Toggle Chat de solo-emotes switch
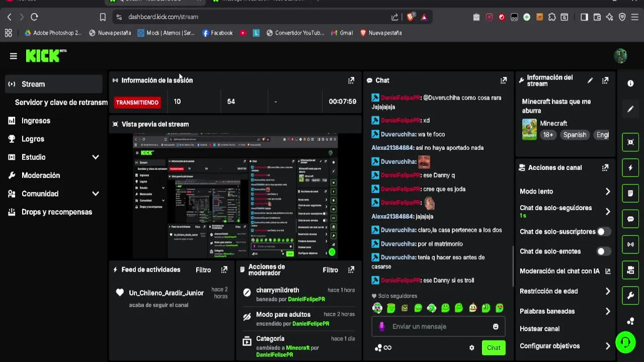This screenshot has width=644, height=362. click(x=603, y=251)
